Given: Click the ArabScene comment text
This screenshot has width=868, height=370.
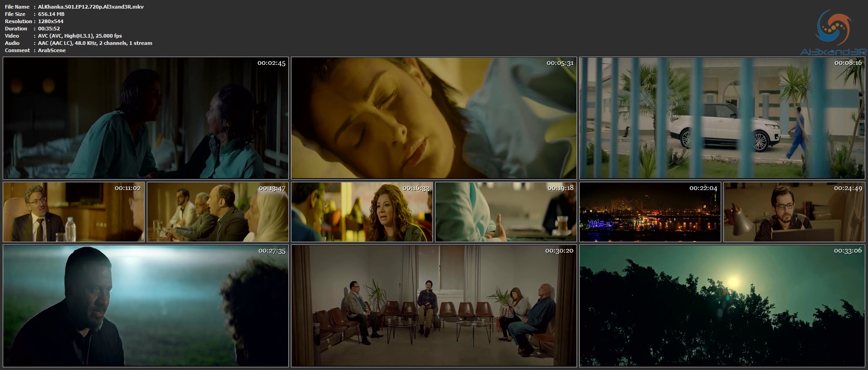Looking at the screenshot, I should click(x=52, y=50).
